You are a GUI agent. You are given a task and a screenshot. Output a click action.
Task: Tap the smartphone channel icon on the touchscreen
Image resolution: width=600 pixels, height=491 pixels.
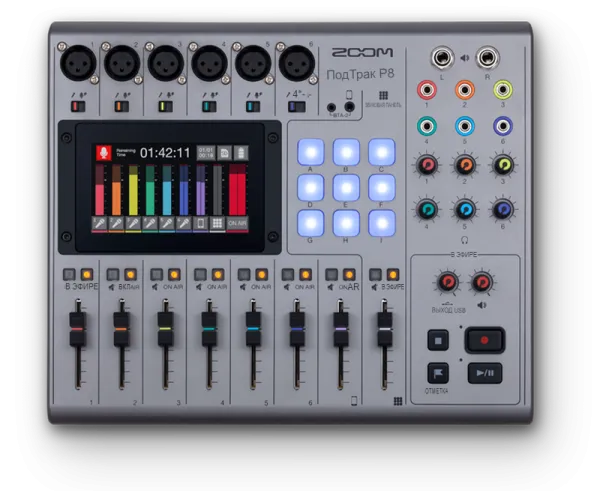[x=201, y=223]
